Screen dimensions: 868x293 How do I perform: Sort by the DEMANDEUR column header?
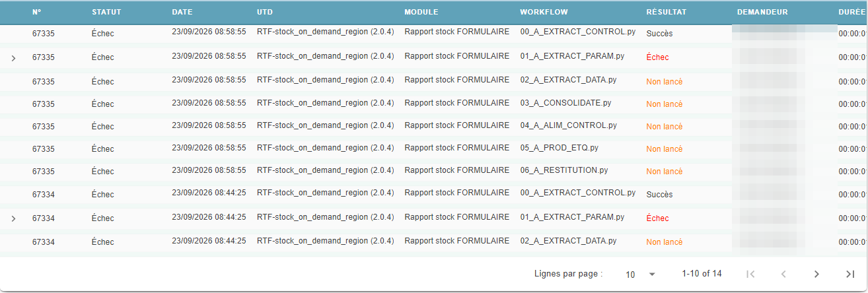click(x=762, y=12)
